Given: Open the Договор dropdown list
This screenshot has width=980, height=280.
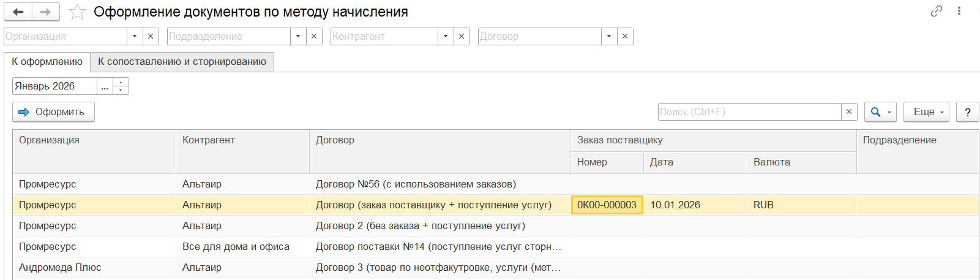Looking at the screenshot, I should pyautogui.click(x=609, y=37).
